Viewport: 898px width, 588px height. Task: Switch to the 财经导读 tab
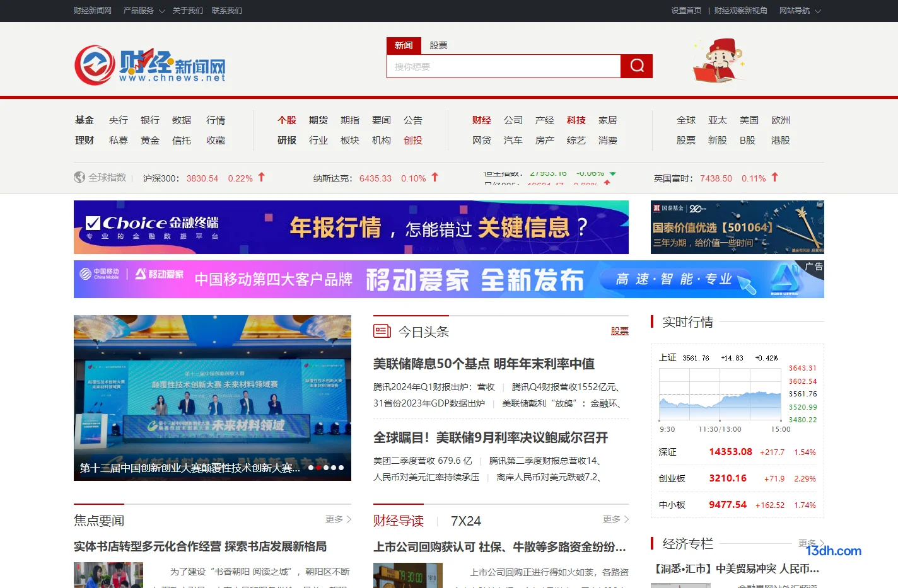click(x=399, y=521)
